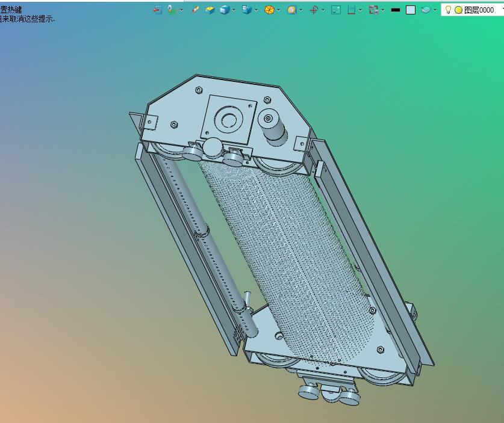Screen dimensions: 504x423
Task: Click the green framed square view icon
Action: click(336, 10)
